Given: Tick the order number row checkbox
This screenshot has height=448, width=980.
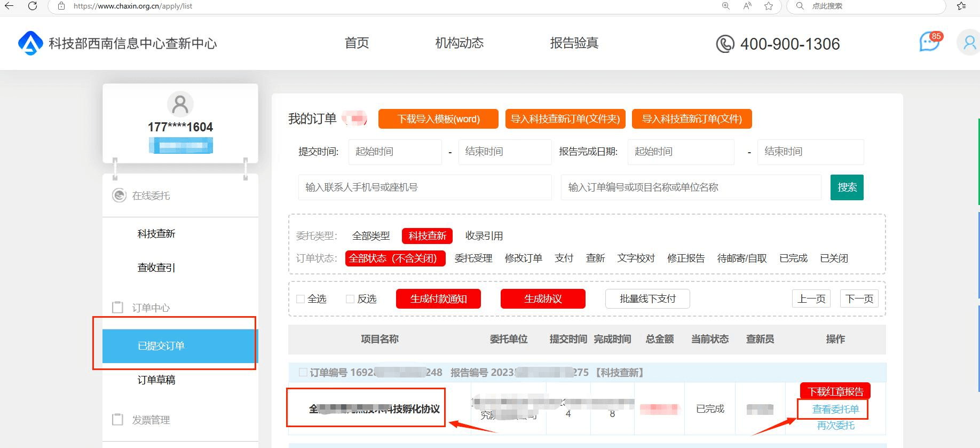Looking at the screenshot, I should point(303,372).
